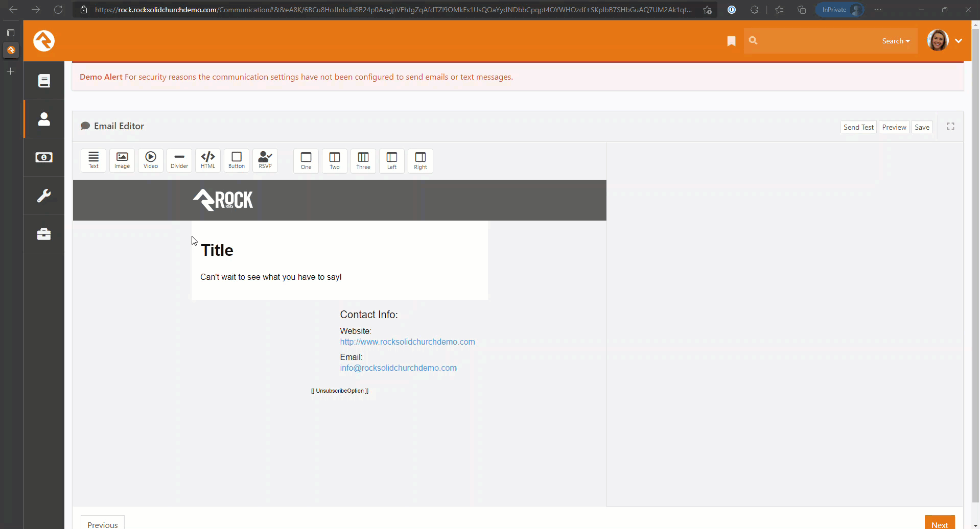980x529 pixels.
Task: Open the People sidebar menu
Action: pos(44,119)
